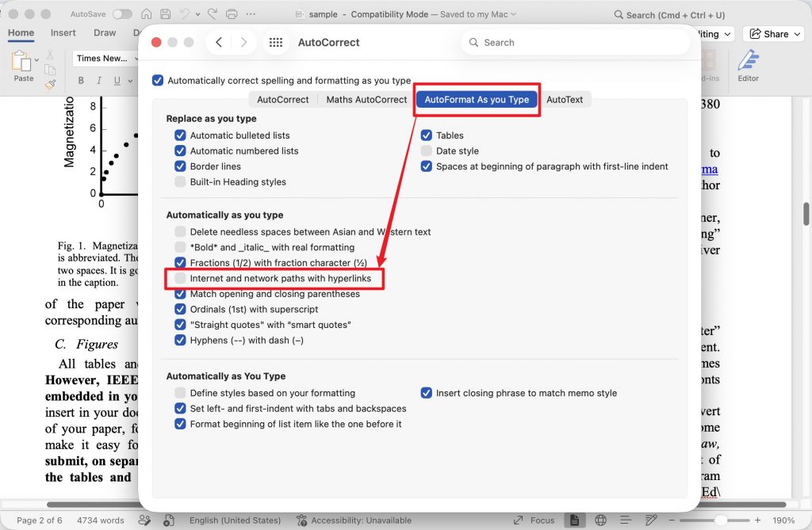Go back in the AutoCorrect preferences window

219,43
